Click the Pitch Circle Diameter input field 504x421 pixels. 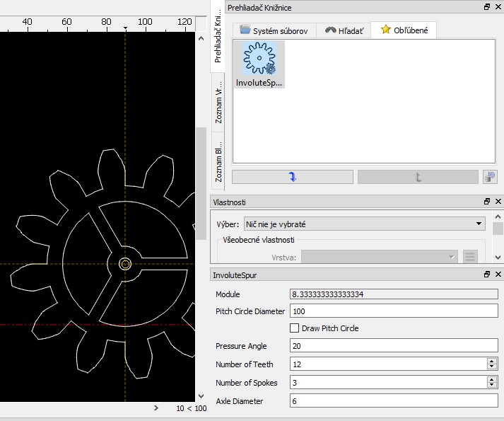(394, 311)
